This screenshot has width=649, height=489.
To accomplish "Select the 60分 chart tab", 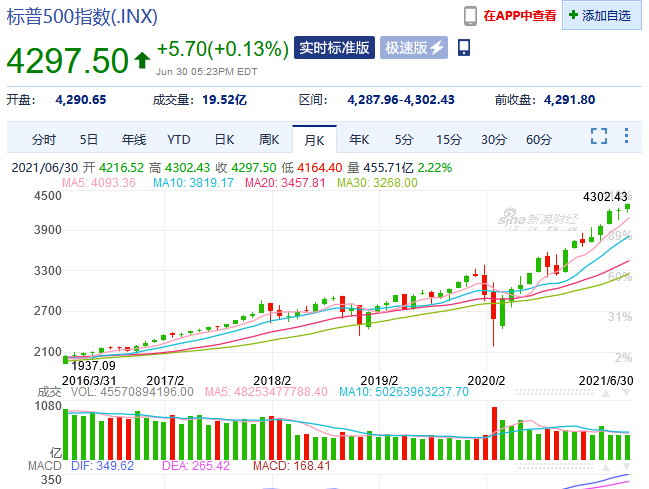I will click(538, 140).
